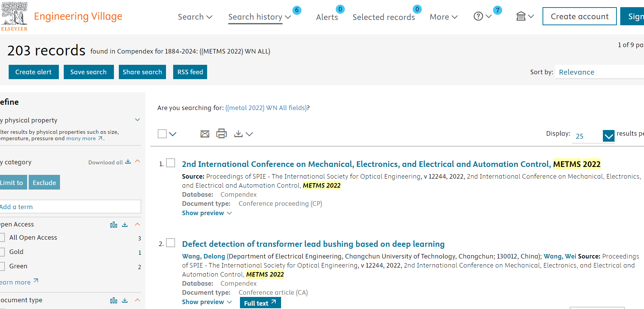Open the many more external link icon

(x=100, y=138)
